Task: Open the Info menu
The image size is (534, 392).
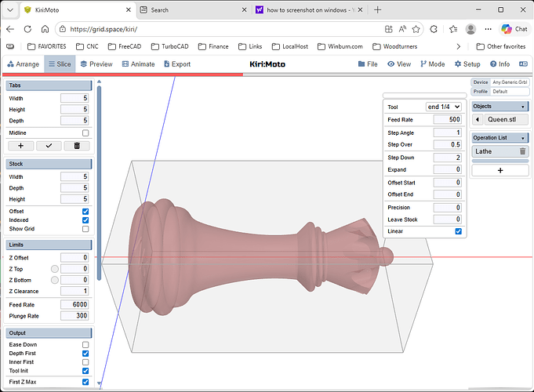Action: [x=500, y=64]
